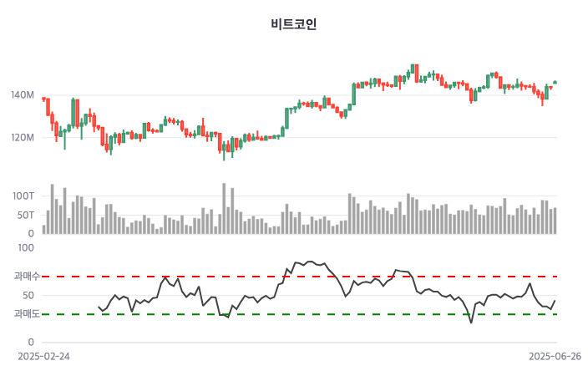
Task: Click the 2025-02-24 start date label
Action: pos(43,356)
